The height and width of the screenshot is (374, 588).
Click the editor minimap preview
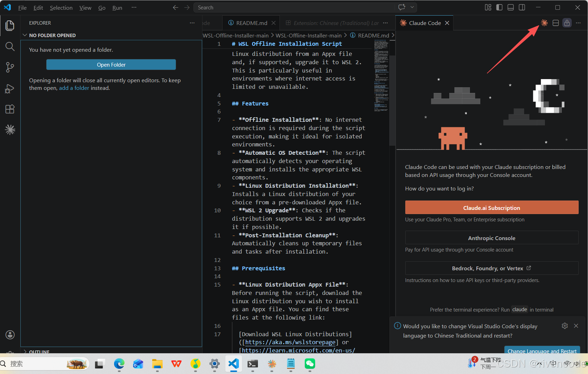(381, 75)
